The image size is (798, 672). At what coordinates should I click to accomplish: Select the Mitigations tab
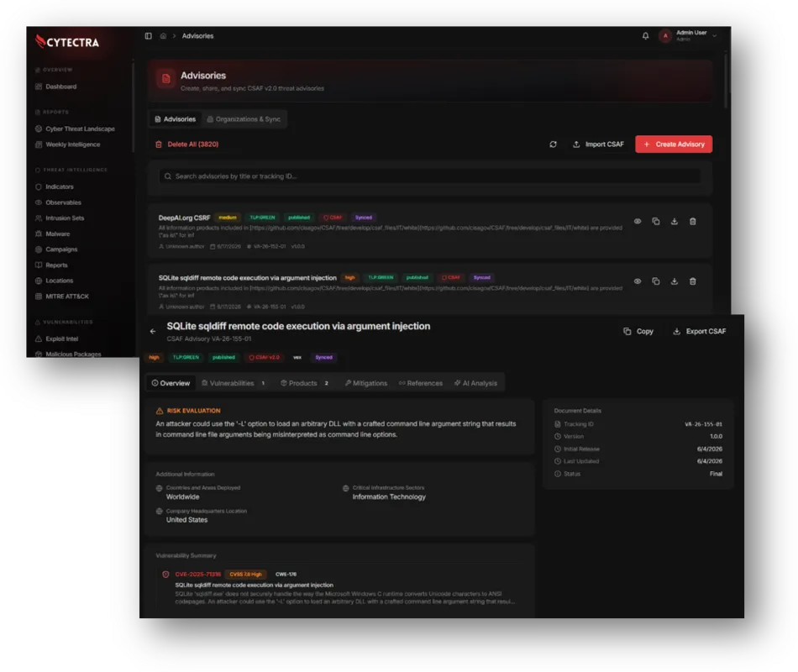366,383
